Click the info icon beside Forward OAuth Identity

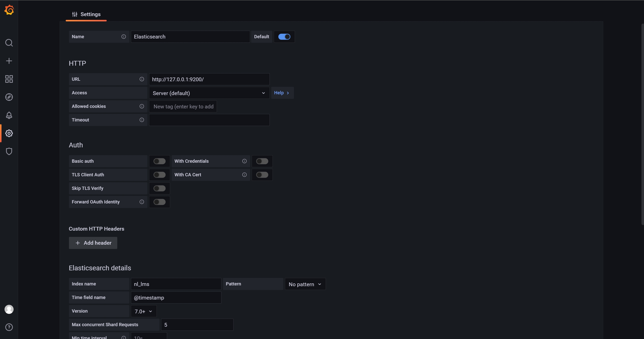[x=142, y=202]
